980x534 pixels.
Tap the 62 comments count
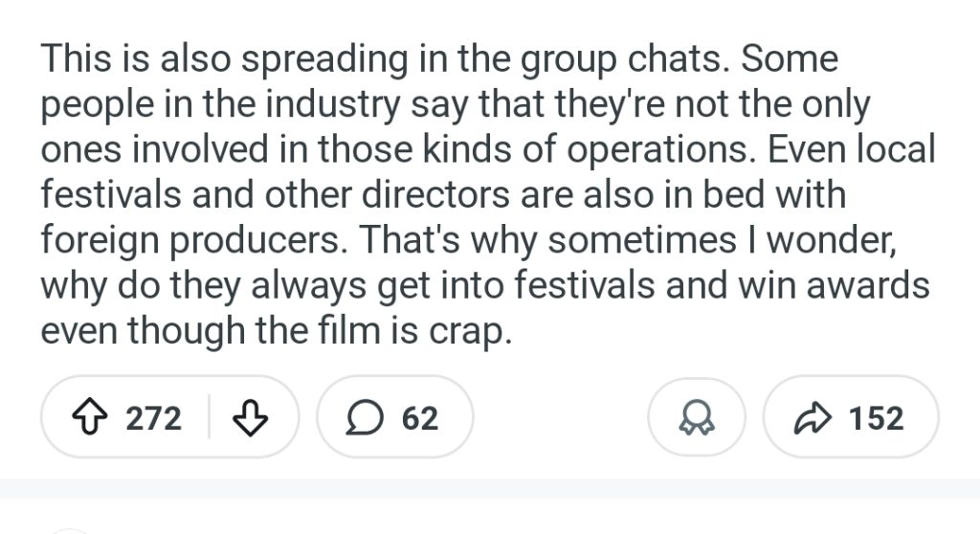420,418
